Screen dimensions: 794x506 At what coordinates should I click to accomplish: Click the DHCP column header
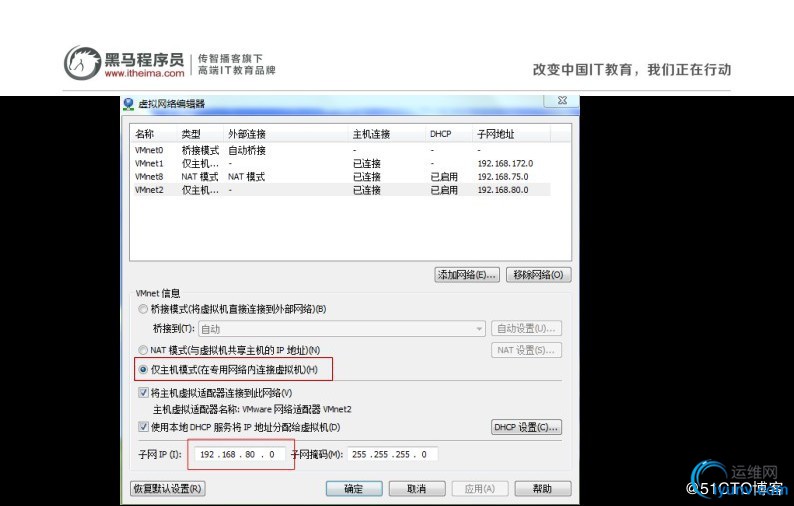449,134
